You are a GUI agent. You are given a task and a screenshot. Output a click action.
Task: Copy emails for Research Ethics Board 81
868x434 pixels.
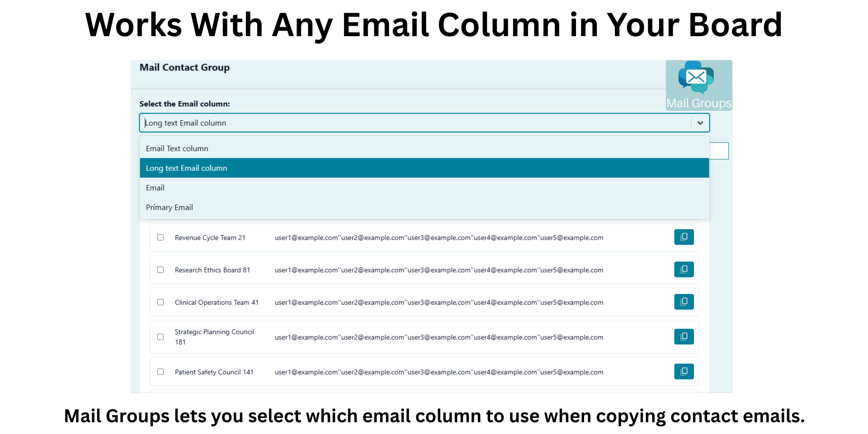684,269
